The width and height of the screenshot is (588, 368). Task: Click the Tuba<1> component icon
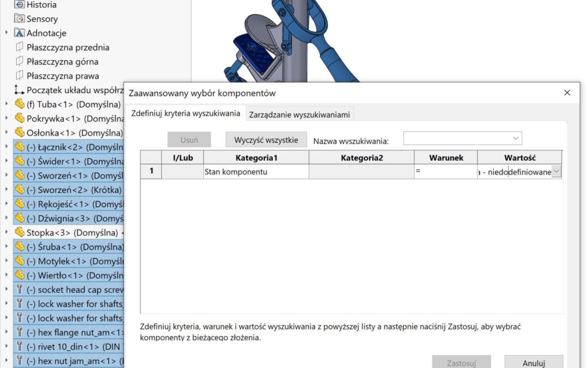click(x=20, y=104)
